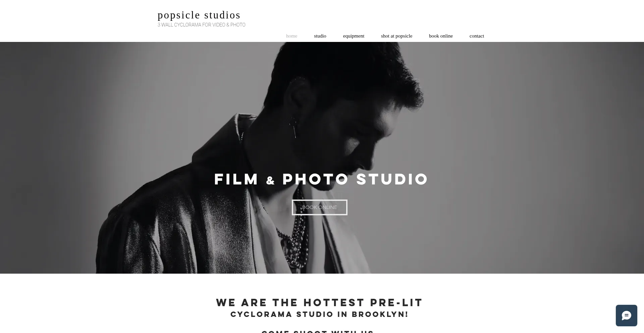
Task: Select the WE ARE THE HOTTEST PRE-LIT heading
Action: pyautogui.click(x=319, y=302)
